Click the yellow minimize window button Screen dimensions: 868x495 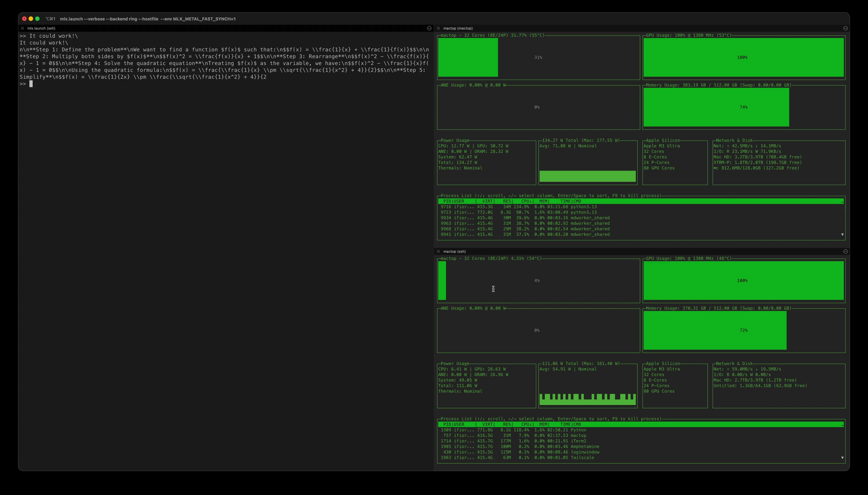click(31, 19)
